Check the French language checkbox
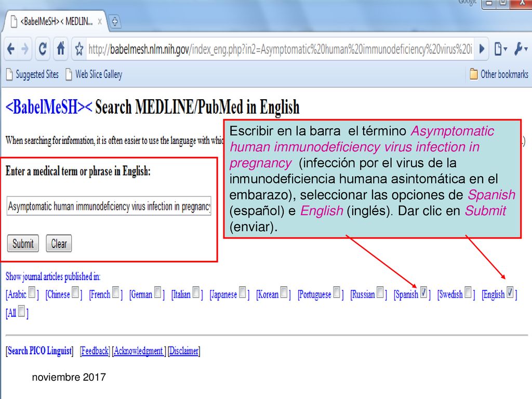The image size is (532, 399). [116, 292]
